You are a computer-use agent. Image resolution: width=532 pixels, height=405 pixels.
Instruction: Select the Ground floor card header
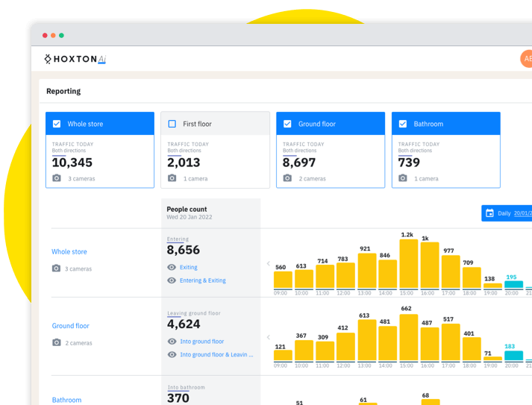click(331, 124)
